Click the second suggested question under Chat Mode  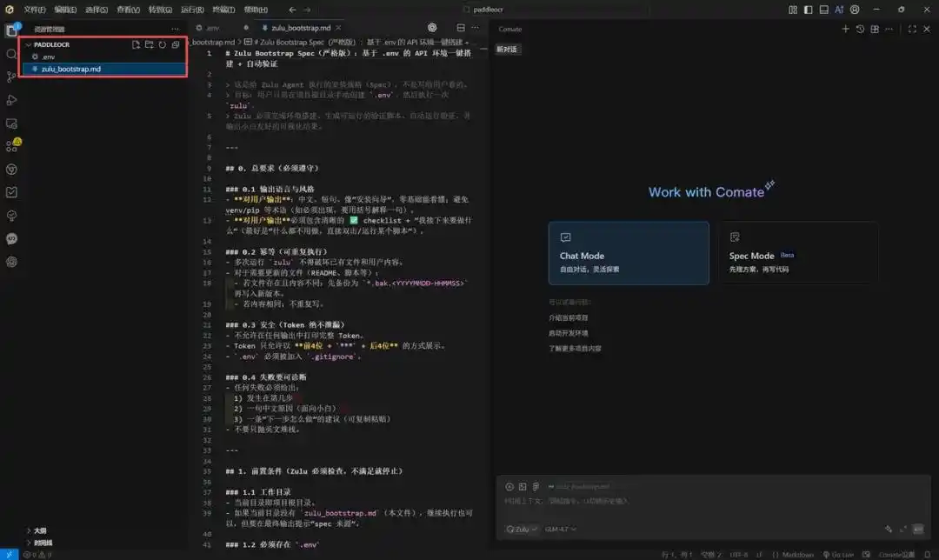(x=569, y=333)
